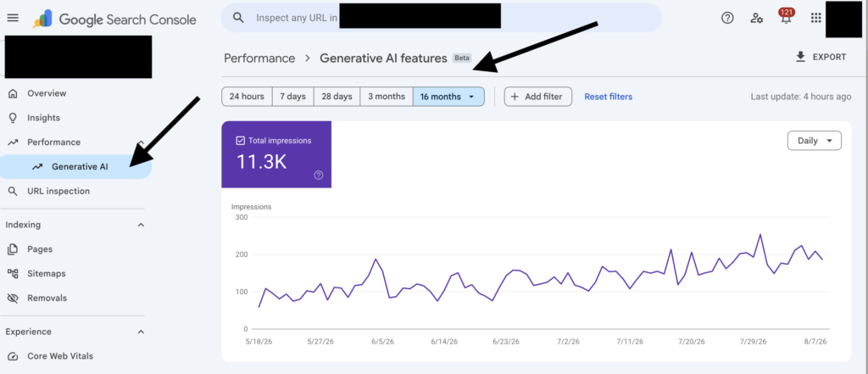Click the Performance trend icon
This screenshot has width=868, height=374.
pos(13,142)
